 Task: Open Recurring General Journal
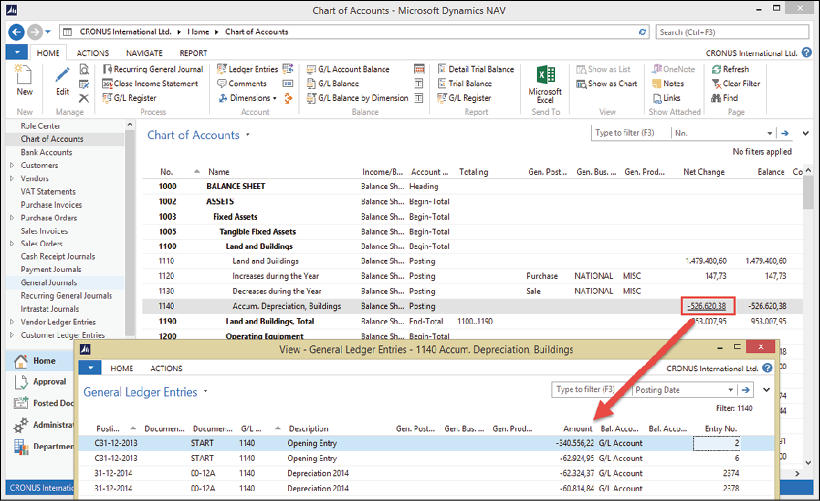[x=153, y=69]
